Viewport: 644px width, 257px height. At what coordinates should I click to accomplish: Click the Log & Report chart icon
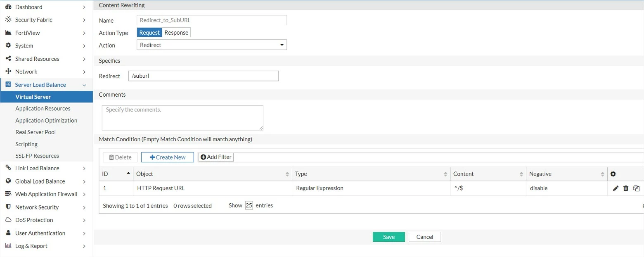coord(8,246)
